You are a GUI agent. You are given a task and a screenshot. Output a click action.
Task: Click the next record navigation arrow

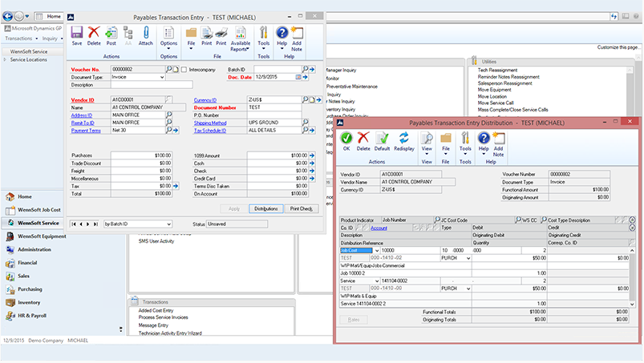pos(88,224)
